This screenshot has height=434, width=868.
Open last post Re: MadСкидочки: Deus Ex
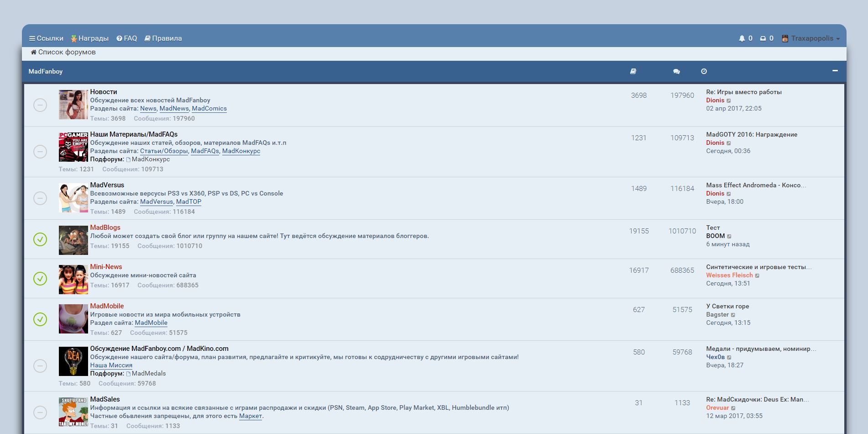point(758,400)
